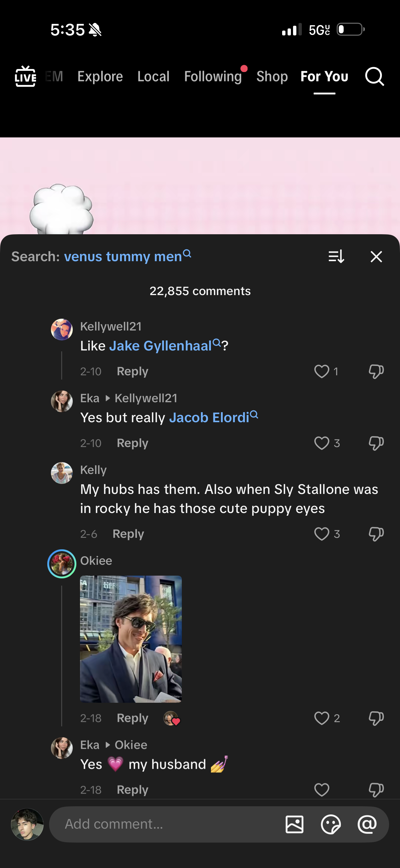Close the comments panel
The image size is (400, 868).
pos(376,256)
